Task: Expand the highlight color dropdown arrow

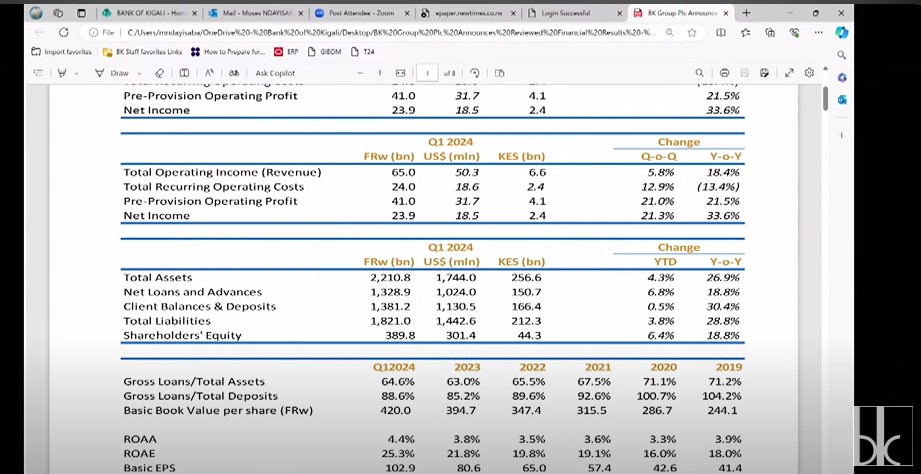Action: pyautogui.click(x=75, y=73)
